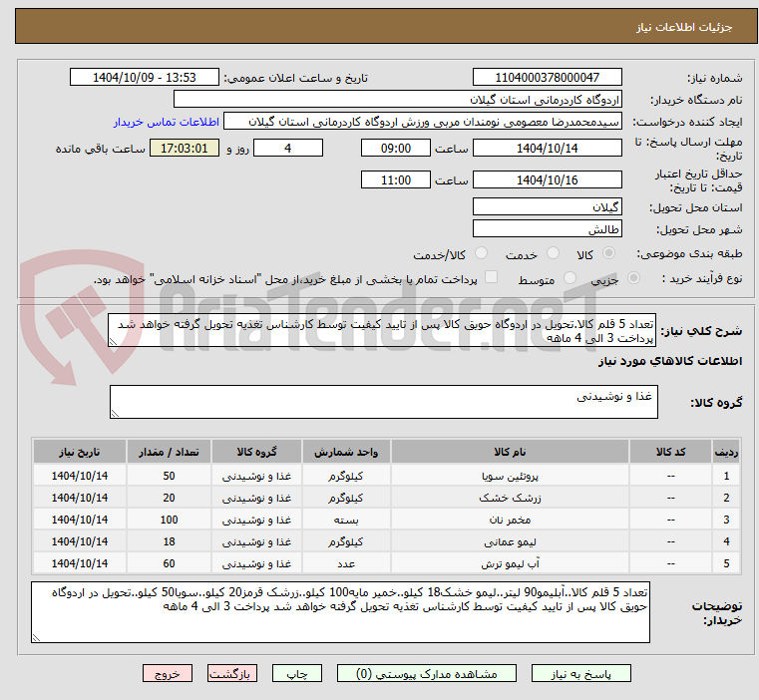This screenshot has height=700, width=759.
Task: Click the announcement date field 1404/10/09 - 13:53
Action: 145,77
